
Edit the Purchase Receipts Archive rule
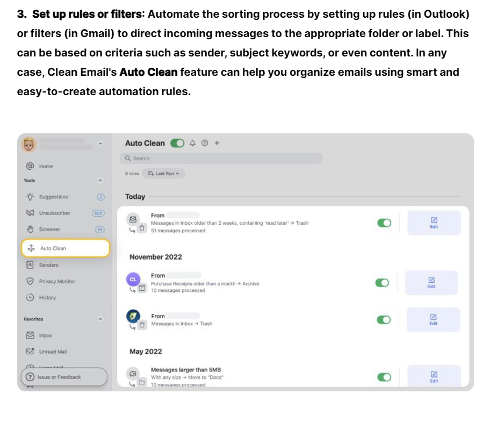pyautogui.click(x=431, y=283)
